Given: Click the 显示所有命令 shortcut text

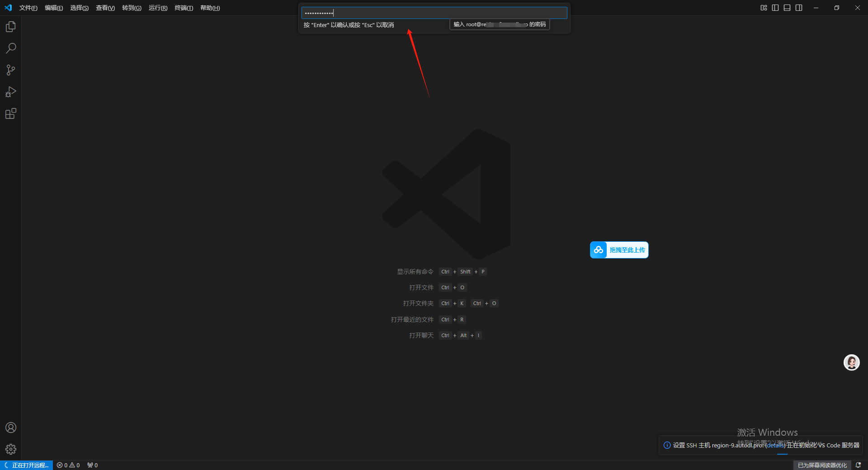Looking at the screenshot, I should tap(415, 272).
